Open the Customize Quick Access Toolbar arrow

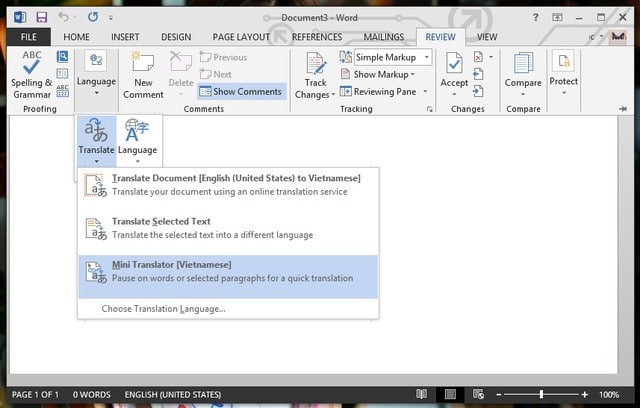111,18
